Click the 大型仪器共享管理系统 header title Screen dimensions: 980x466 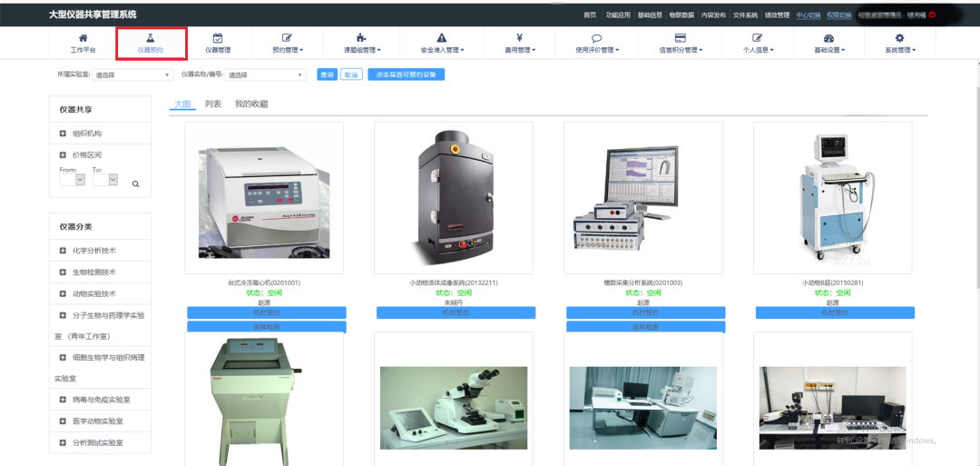93,15
